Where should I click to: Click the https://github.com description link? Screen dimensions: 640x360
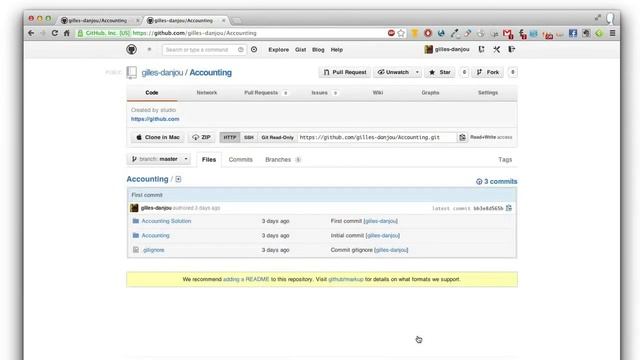point(155,119)
